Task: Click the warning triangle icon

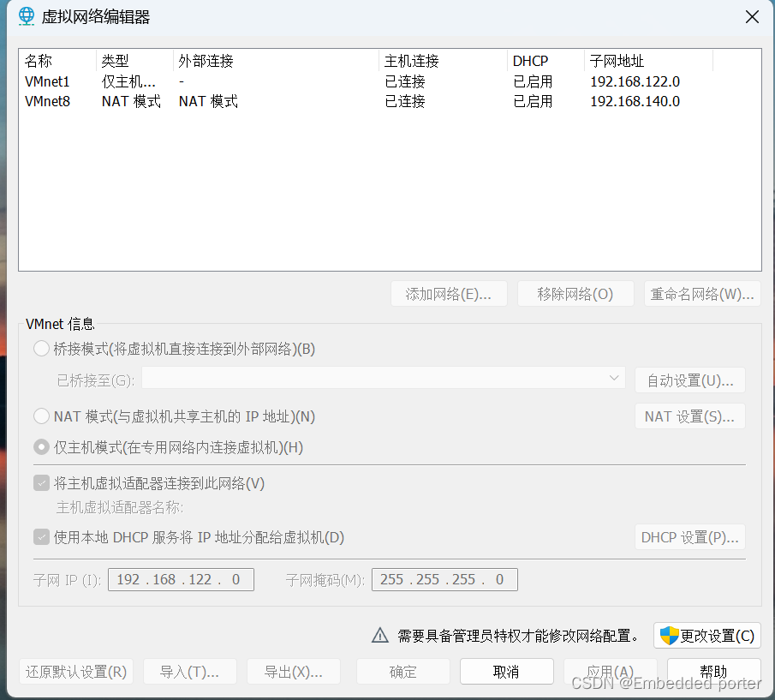Action: click(x=379, y=635)
